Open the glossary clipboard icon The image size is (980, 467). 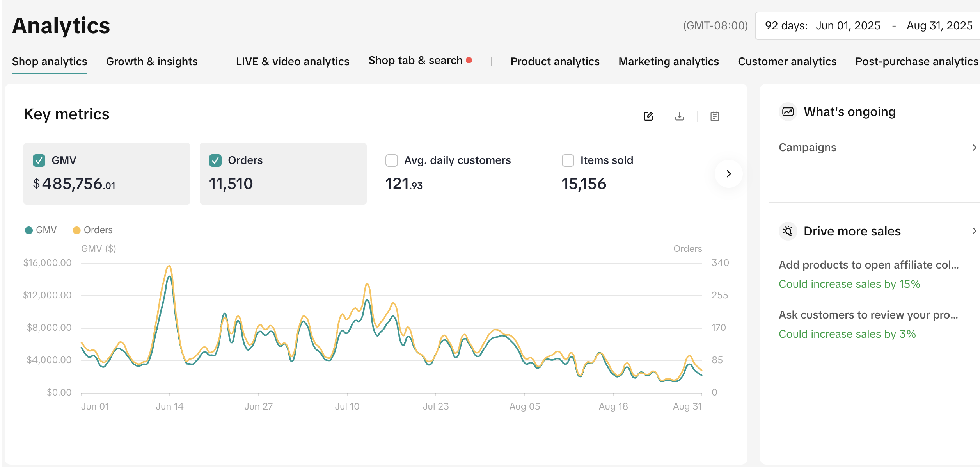point(714,116)
